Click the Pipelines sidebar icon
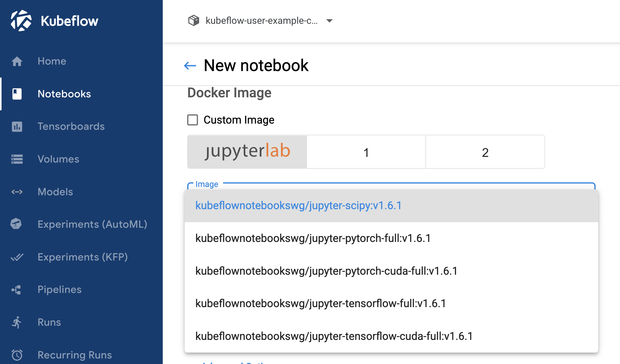This screenshot has width=620, height=364. tap(16, 290)
